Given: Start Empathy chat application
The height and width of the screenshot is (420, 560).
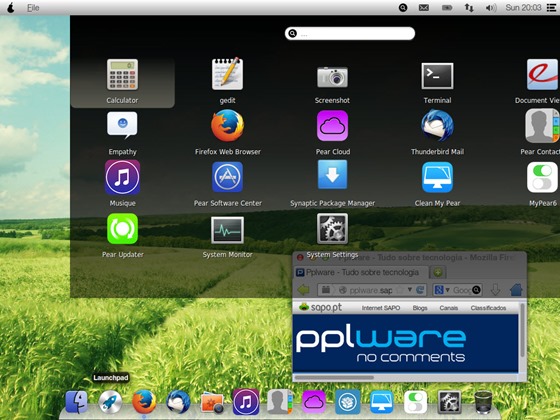Looking at the screenshot, I should tap(122, 125).
